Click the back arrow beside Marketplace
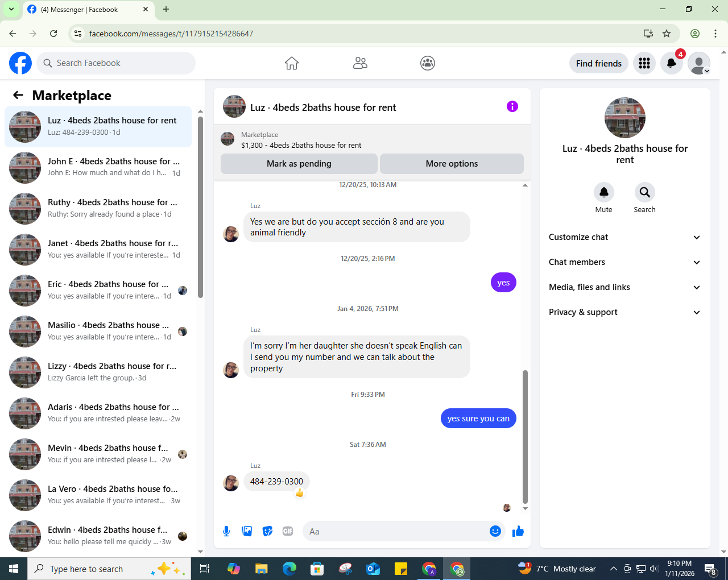The height and width of the screenshot is (580, 728). coord(18,95)
